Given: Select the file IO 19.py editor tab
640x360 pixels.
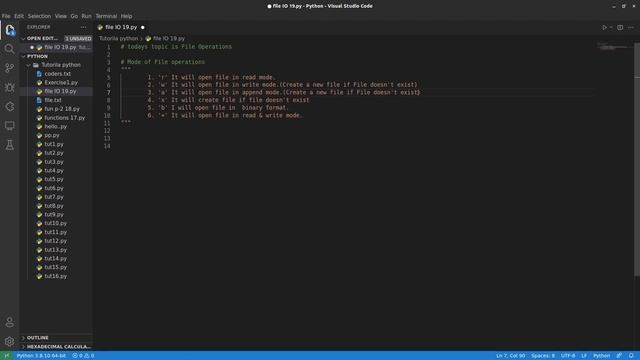Looking at the screenshot, I should (121, 27).
